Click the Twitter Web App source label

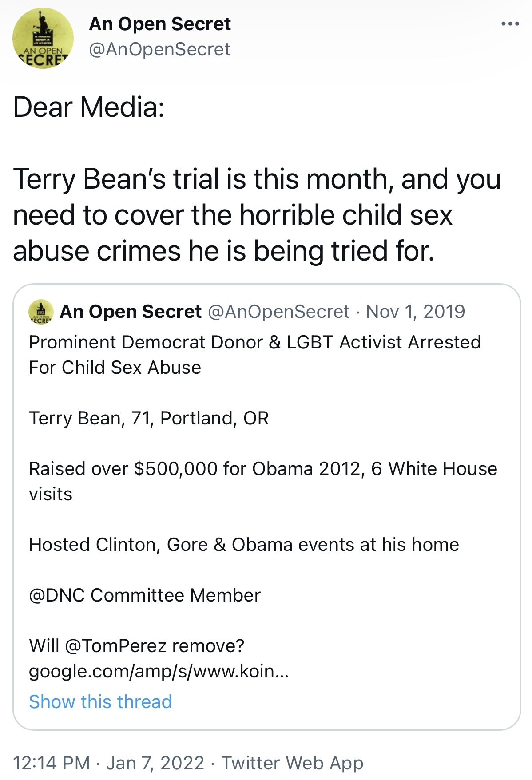click(x=292, y=763)
